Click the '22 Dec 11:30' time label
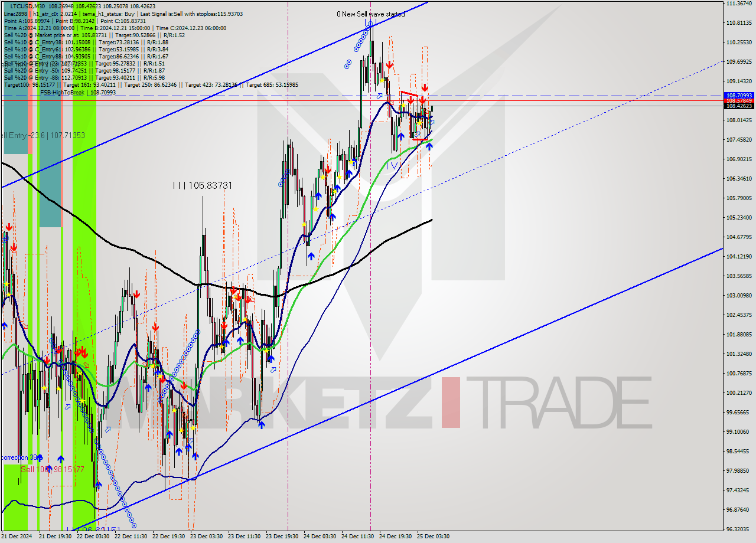 click(131, 537)
